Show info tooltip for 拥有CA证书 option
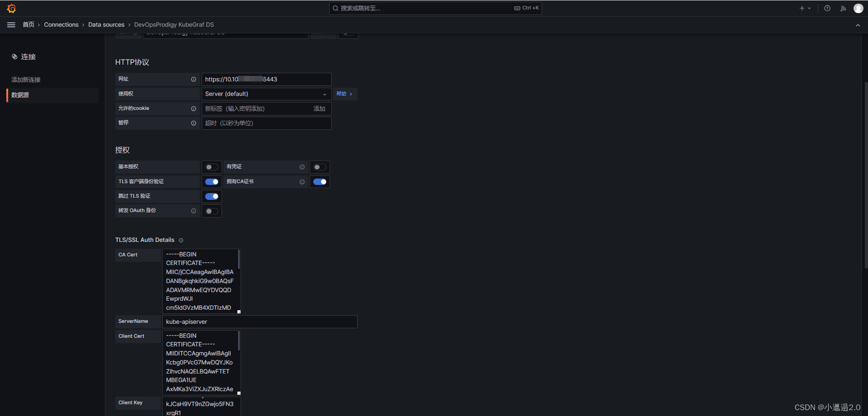Image resolution: width=868 pixels, height=416 pixels. tap(302, 182)
